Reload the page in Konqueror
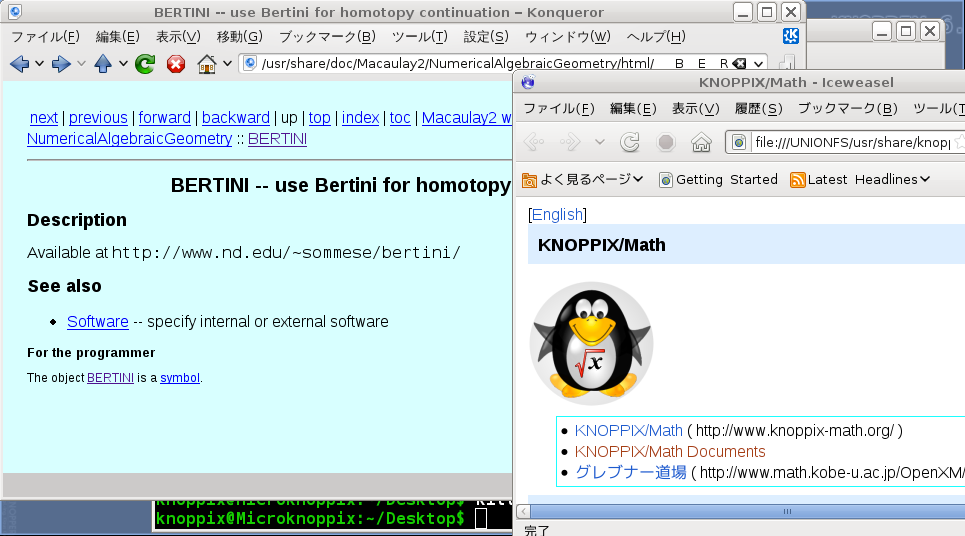This screenshot has height=536, width=965. tap(145, 63)
